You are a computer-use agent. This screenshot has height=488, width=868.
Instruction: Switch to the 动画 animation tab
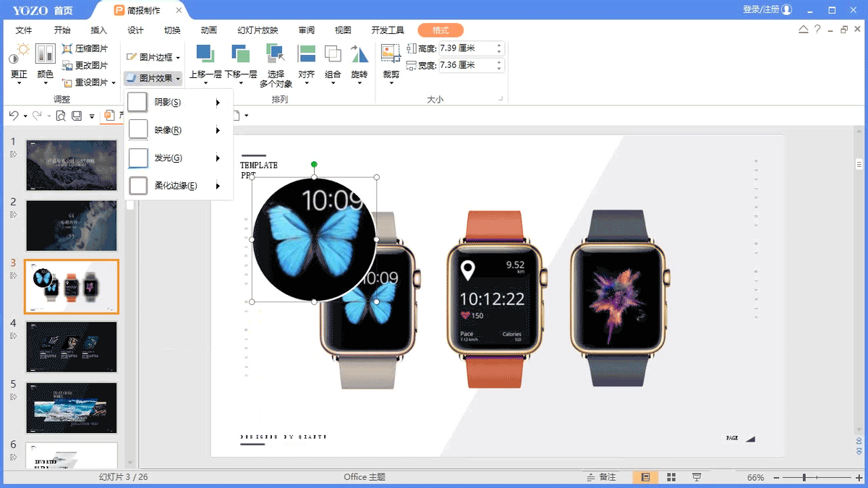click(x=209, y=30)
